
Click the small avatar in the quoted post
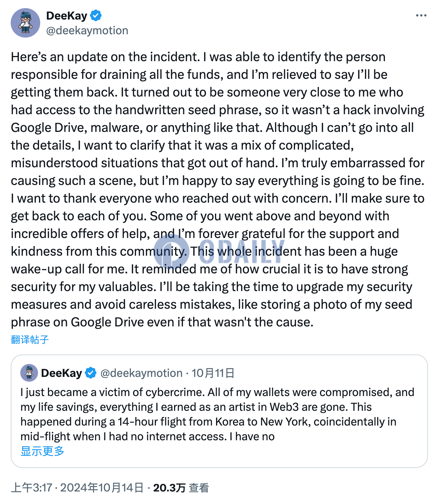point(29,373)
